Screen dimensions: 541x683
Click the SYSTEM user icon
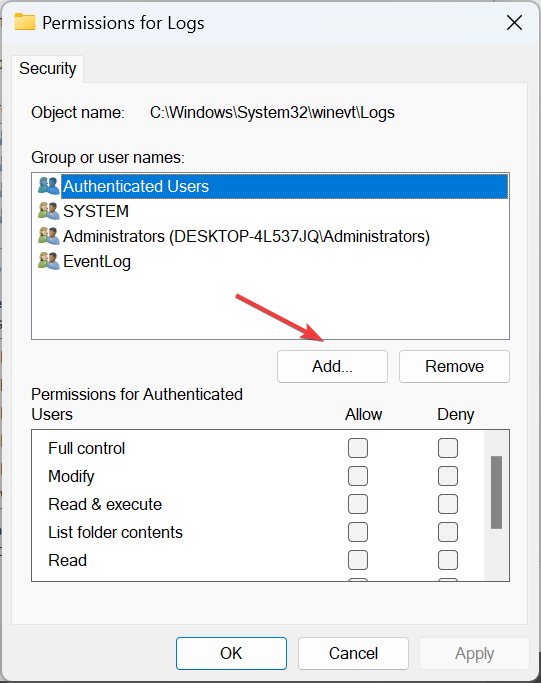pos(48,211)
